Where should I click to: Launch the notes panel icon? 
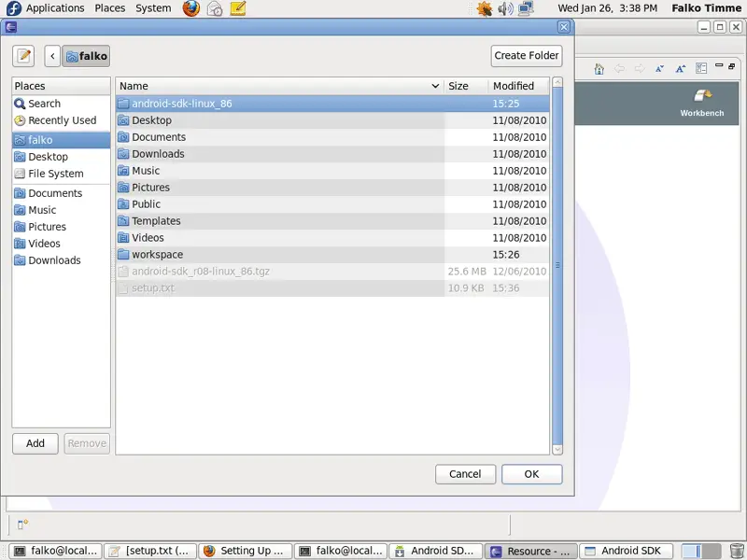(x=238, y=8)
